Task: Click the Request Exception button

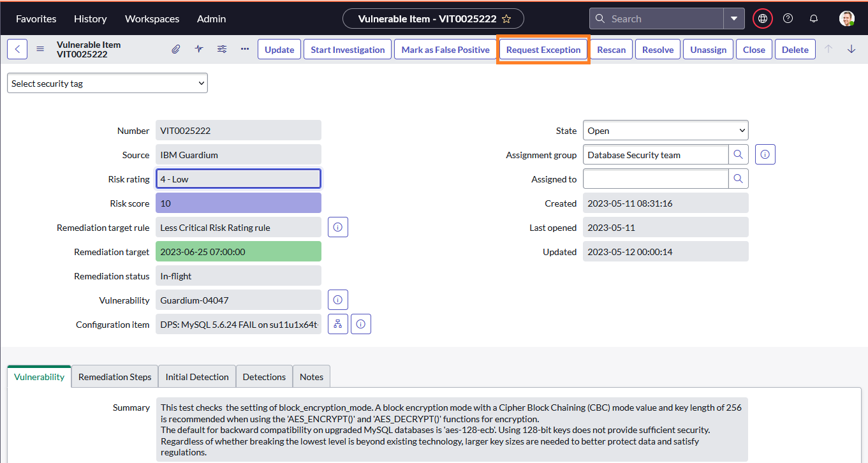Action: [x=543, y=49]
